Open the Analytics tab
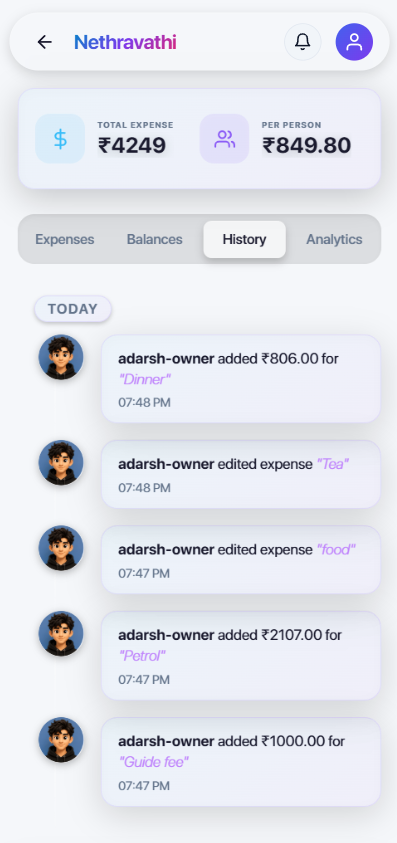Image resolution: width=397 pixels, height=843 pixels. click(x=334, y=239)
